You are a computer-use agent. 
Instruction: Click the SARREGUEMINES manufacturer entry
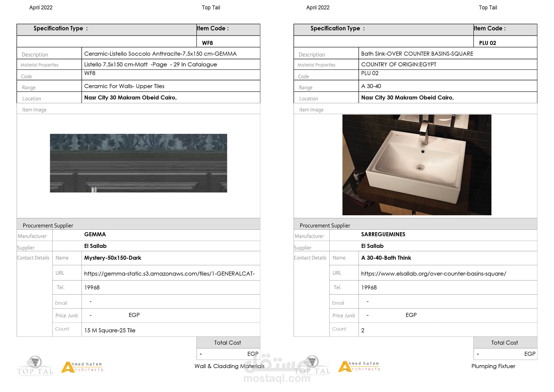tap(383, 234)
